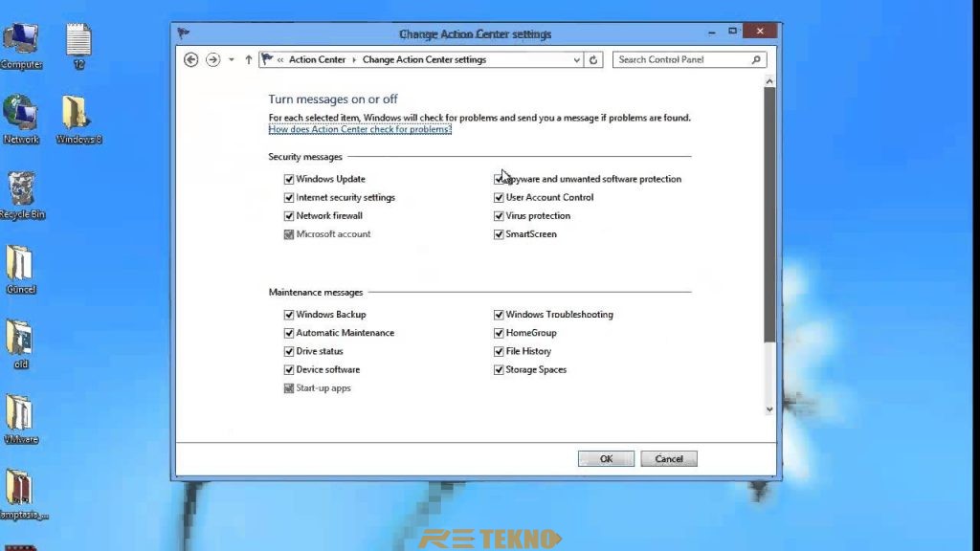
Task: Select the Camptasia folder desktop icon
Action: (22, 495)
